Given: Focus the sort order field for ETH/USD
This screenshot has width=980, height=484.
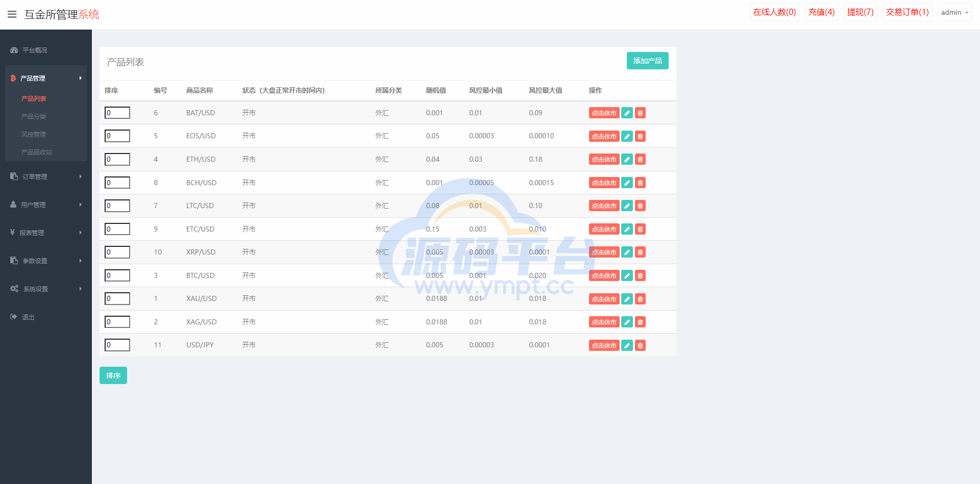Looking at the screenshot, I should pos(117,159).
